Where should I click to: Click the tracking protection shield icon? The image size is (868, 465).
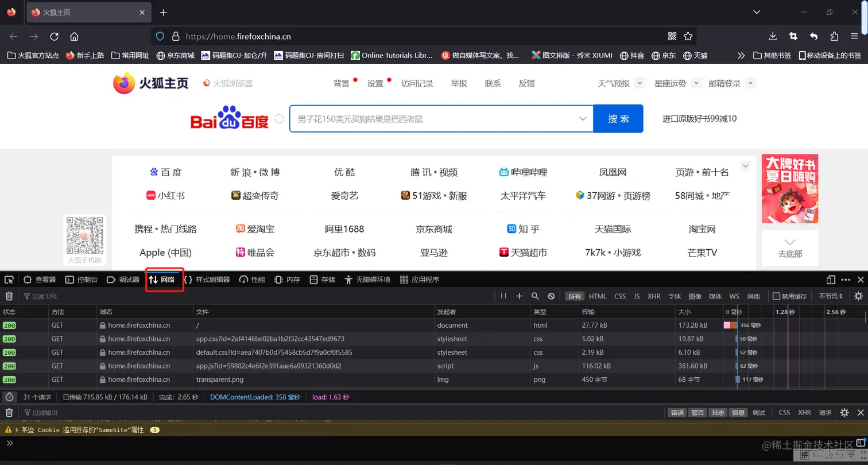(160, 36)
